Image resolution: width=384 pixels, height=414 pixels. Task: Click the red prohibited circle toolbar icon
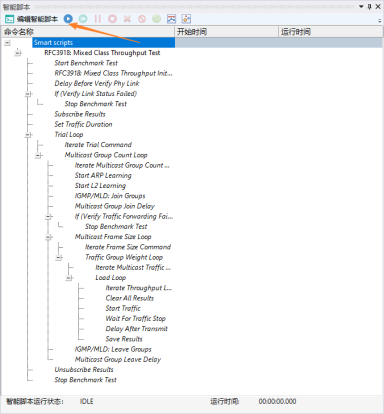pos(142,19)
